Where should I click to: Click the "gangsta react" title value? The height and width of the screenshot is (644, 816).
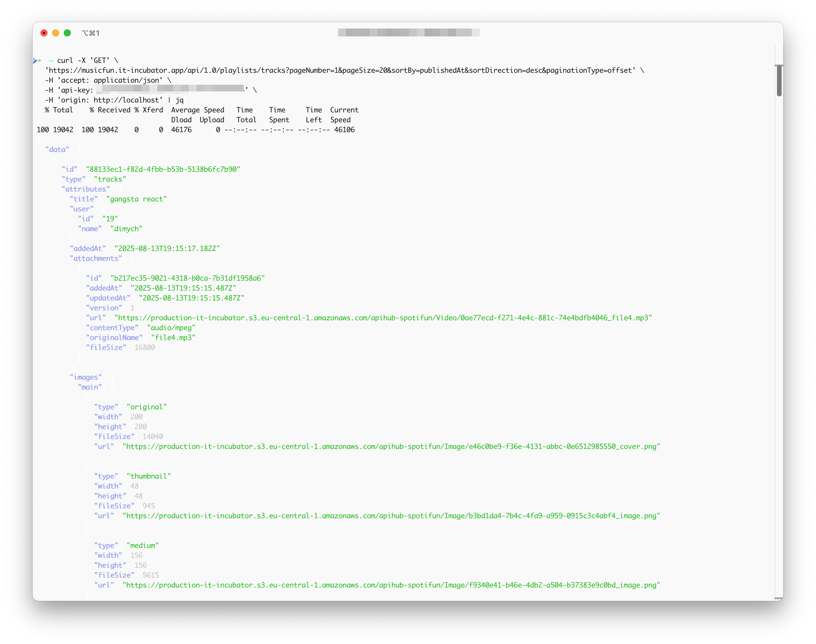[x=136, y=199]
